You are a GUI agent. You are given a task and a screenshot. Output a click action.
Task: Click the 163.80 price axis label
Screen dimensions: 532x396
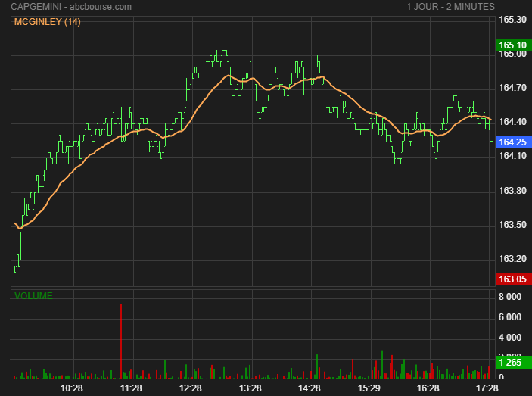pos(512,191)
